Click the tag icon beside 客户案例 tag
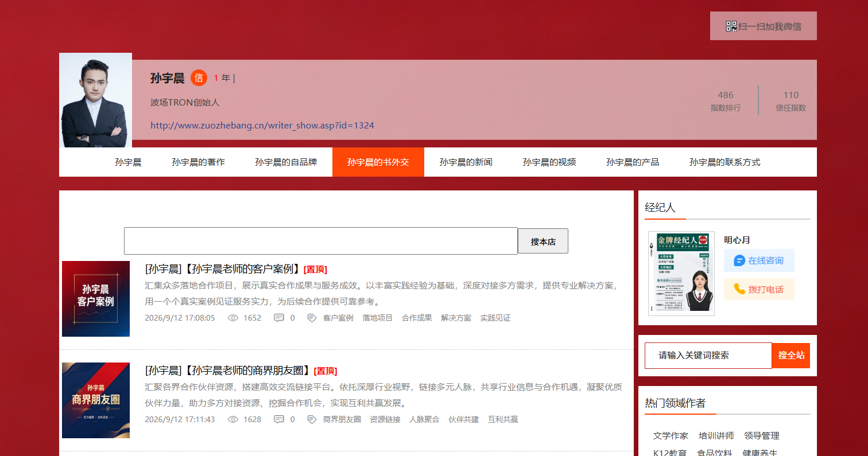This screenshot has height=456, width=868. 312,318
